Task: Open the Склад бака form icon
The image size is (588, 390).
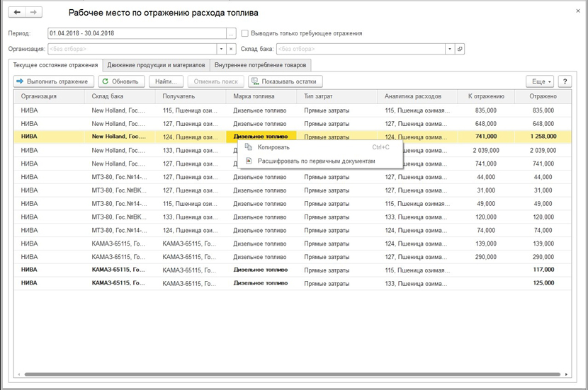Action: click(x=460, y=49)
